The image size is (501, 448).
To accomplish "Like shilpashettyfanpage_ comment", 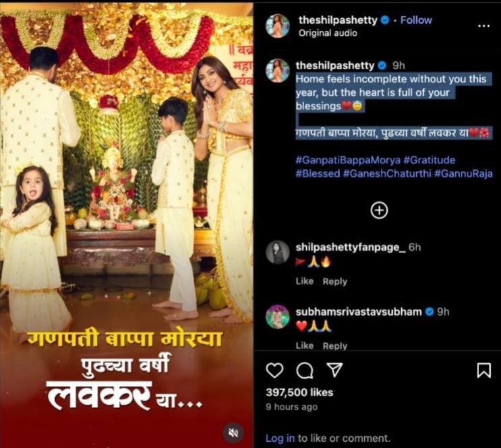I will click(x=305, y=281).
